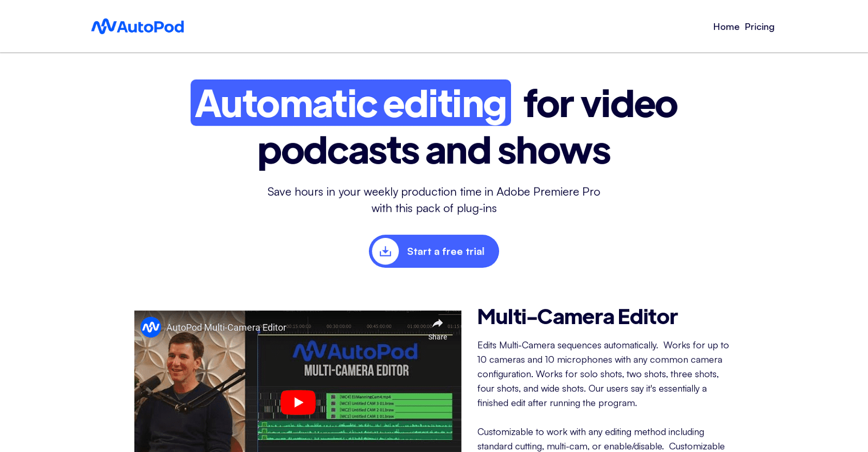The width and height of the screenshot is (868, 452).
Task: Click the paragraph starting Customizable to work
Action: 601,439
